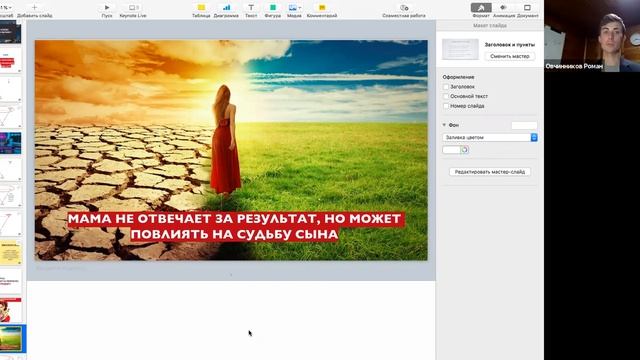Screen dimensions: 640x360
Task: Switch to the Анимация inspector tab
Action: (x=504, y=8)
